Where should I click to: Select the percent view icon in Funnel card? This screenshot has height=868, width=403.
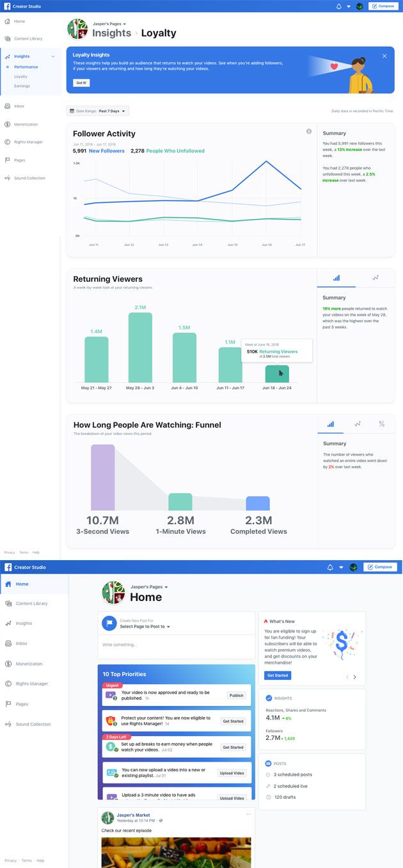[x=381, y=424]
